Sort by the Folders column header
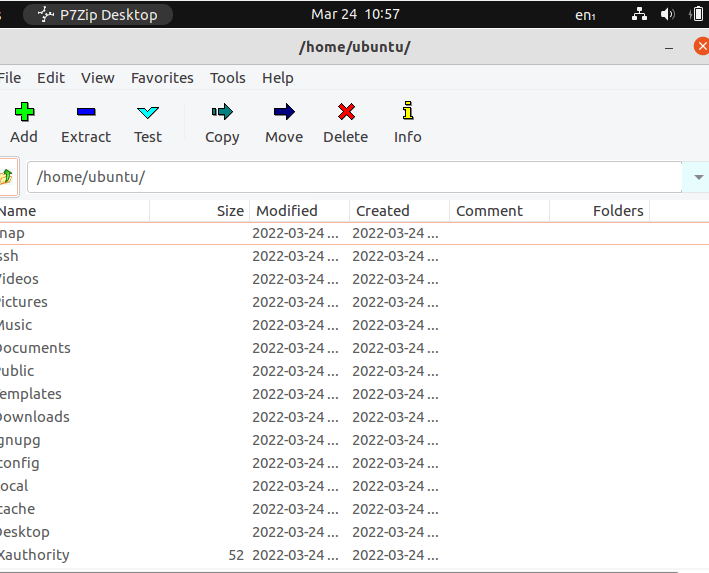The height and width of the screenshot is (573, 709). point(599,211)
